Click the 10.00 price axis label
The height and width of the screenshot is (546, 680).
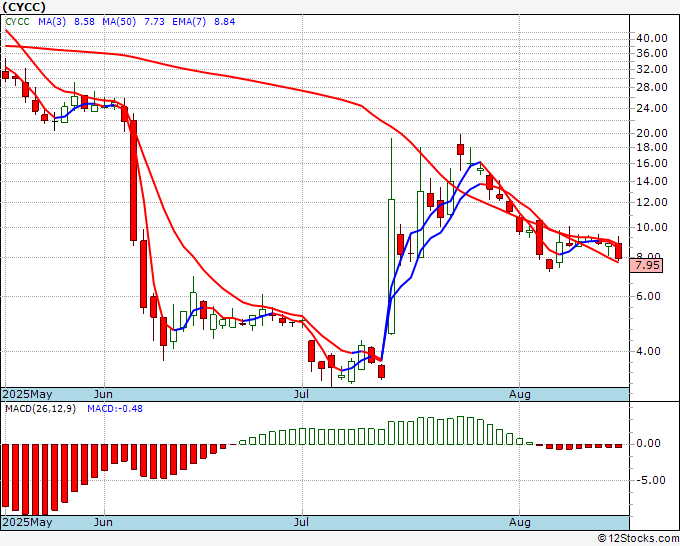pos(651,228)
